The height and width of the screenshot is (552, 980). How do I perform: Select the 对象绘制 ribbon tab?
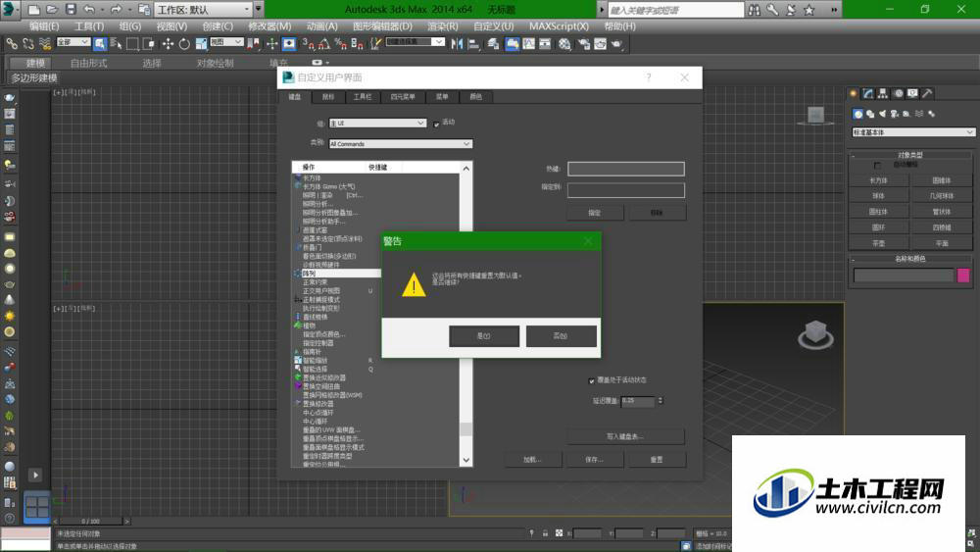215,63
